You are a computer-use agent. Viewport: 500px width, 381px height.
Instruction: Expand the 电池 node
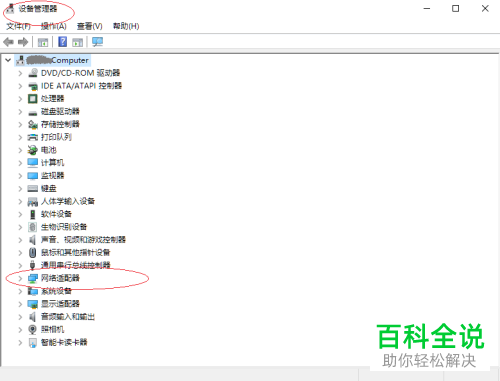pos(20,150)
